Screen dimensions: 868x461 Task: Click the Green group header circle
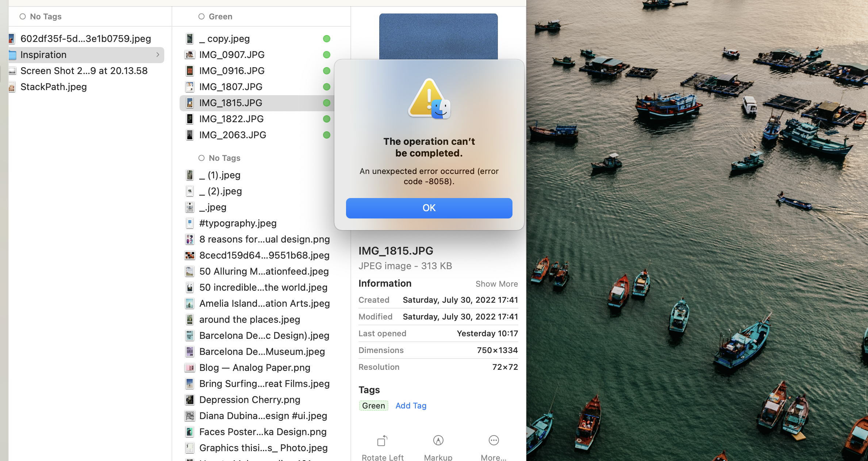pos(201,16)
